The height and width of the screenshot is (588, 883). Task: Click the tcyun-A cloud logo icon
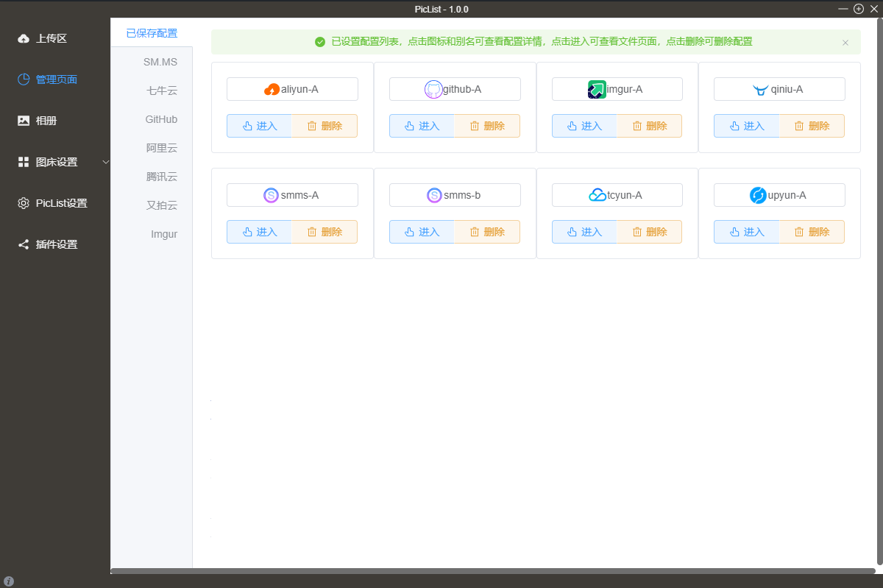click(x=597, y=196)
